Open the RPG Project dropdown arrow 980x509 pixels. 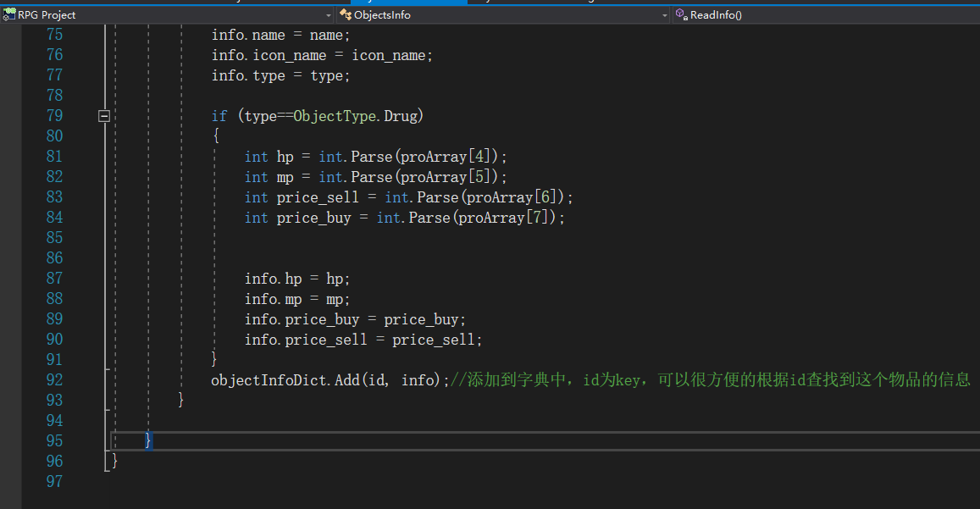329,15
